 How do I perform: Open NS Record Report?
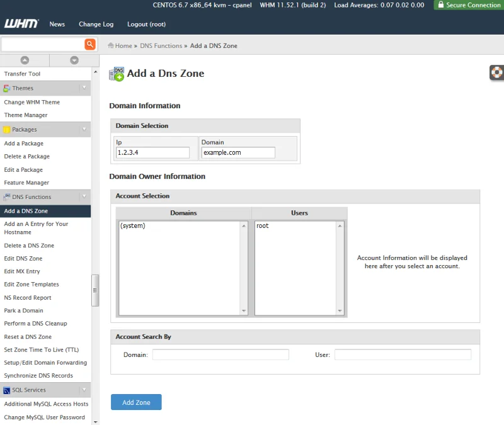[28, 297]
